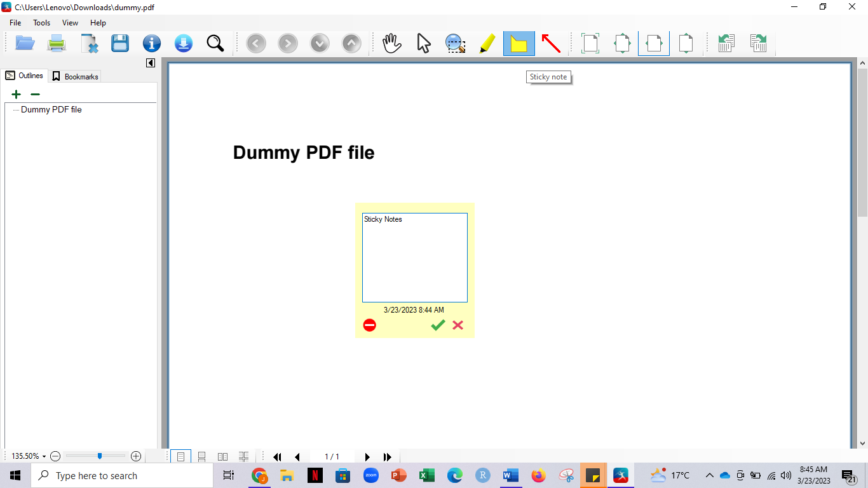Open the View menu

[71, 22]
